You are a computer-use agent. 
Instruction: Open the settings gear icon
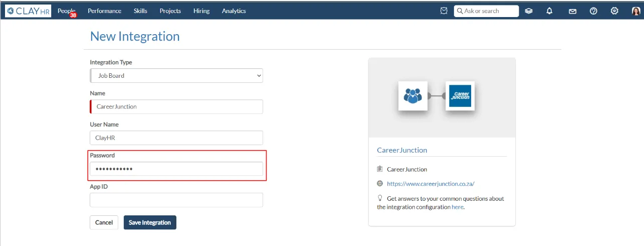(x=614, y=11)
